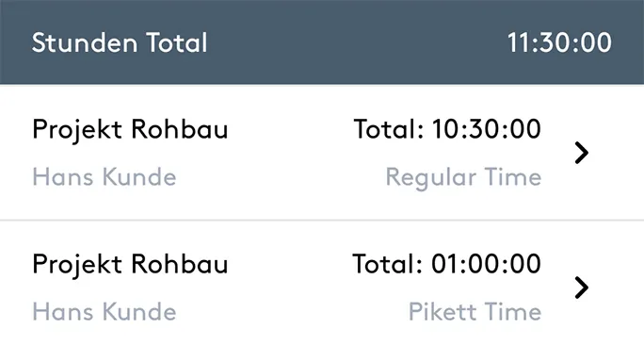This screenshot has width=644, height=362.
Task: Click Hans Kunde under the first project
Action: (x=105, y=177)
